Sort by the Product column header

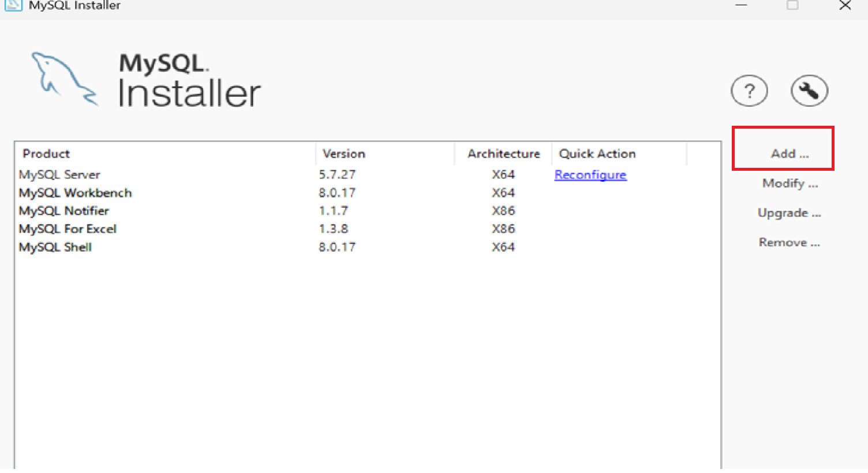(x=165, y=153)
